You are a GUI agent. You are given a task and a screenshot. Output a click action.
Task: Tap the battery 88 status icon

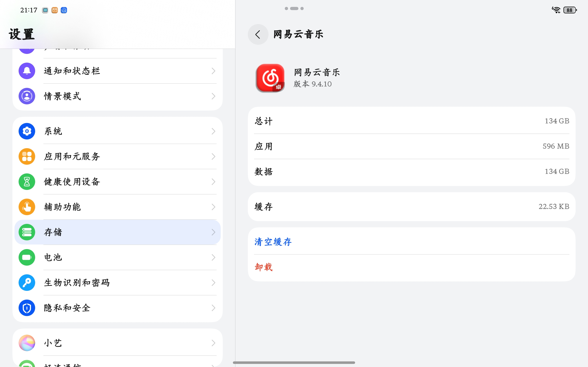[x=570, y=10]
